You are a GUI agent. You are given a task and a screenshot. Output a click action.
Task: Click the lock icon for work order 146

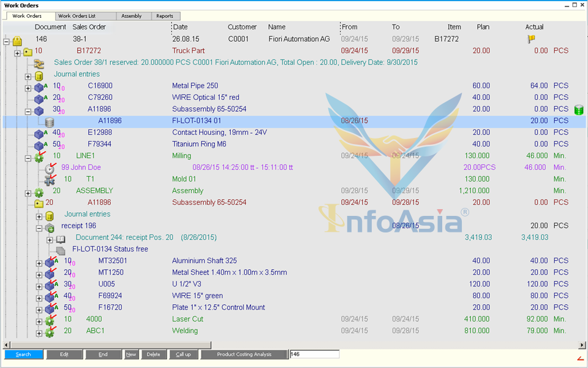pos(17,40)
